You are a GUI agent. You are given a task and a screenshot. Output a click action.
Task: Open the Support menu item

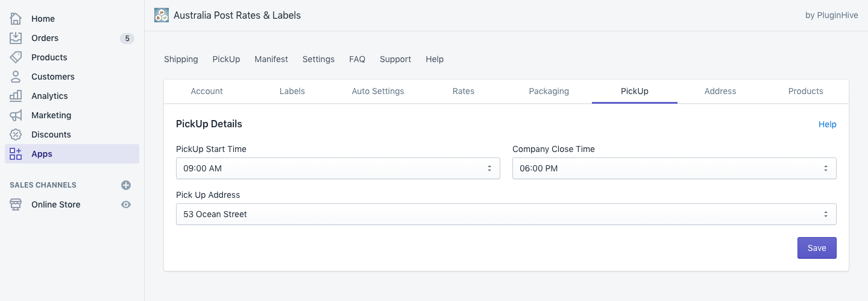pyautogui.click(x=395, y=59)
